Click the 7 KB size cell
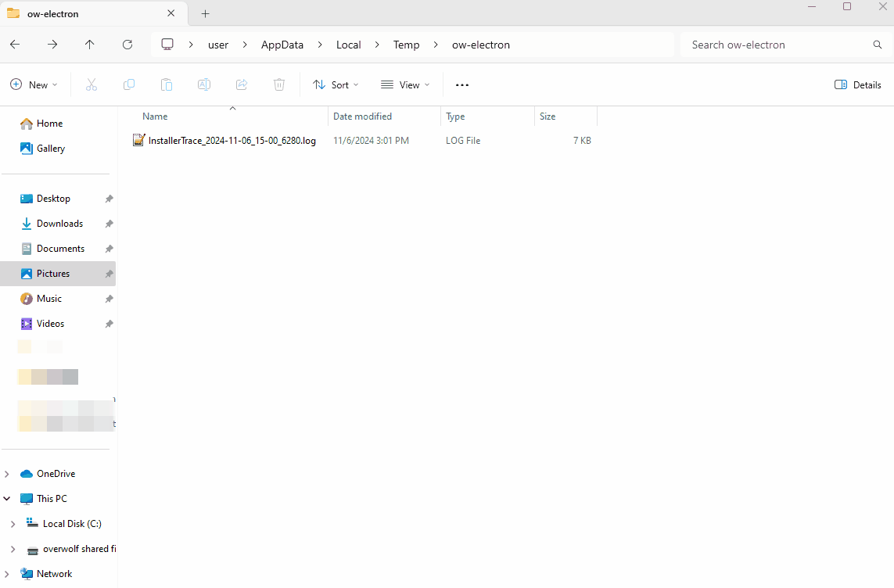894x588 pixels. click(x=582, y=141)
